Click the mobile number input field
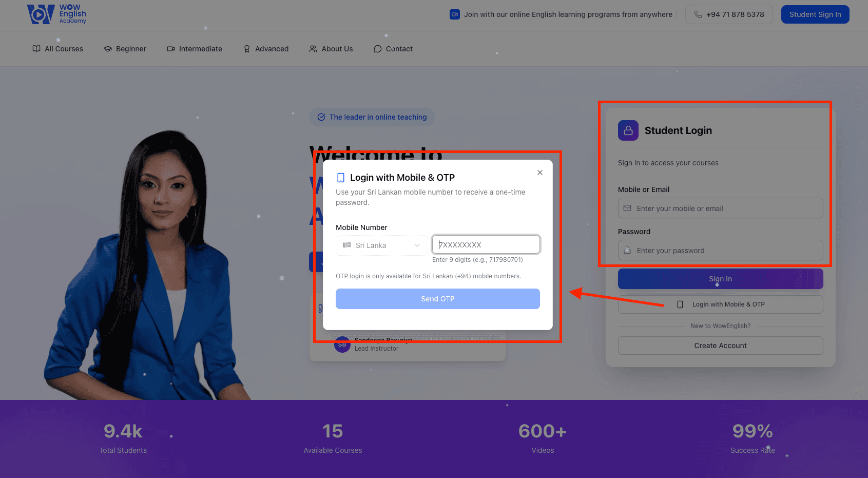 pyautogui.click(x=486, y=244)
